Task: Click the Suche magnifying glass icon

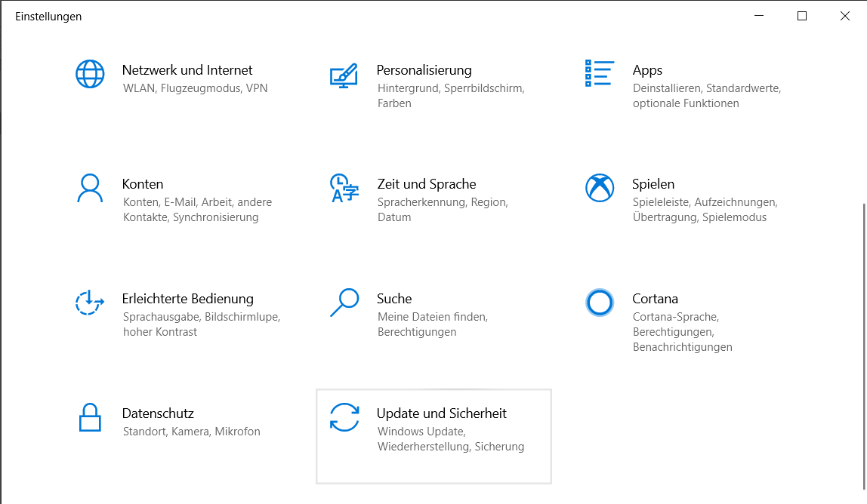Action: coord(344,303)
